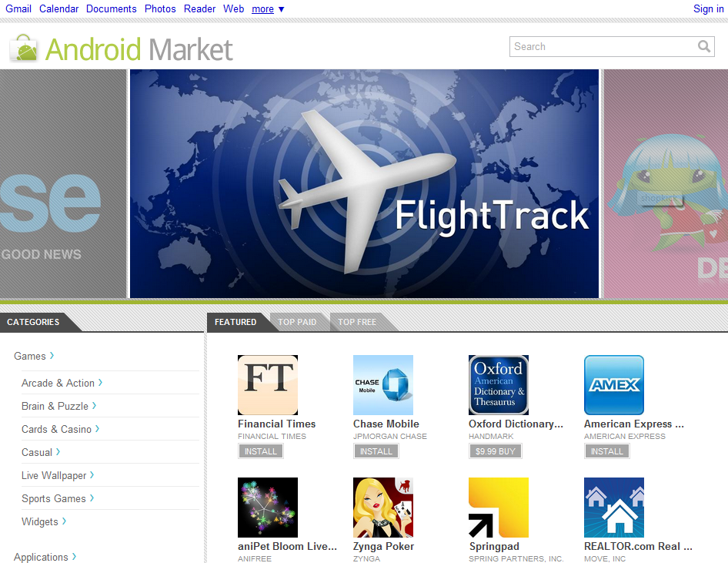Open the Chase Mobile app icon
Screen dimensions: 728x563
click(x=382, y=385)
